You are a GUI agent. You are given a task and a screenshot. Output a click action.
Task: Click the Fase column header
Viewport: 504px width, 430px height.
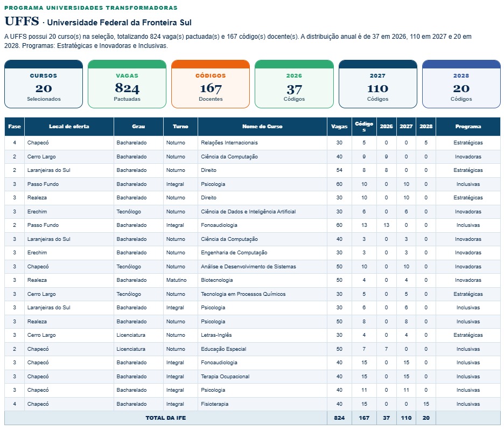tap(15, 127)
